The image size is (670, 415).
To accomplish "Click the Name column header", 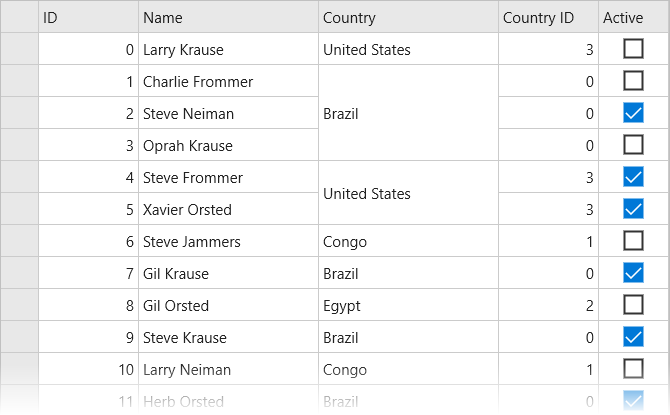I will [228, 17].
